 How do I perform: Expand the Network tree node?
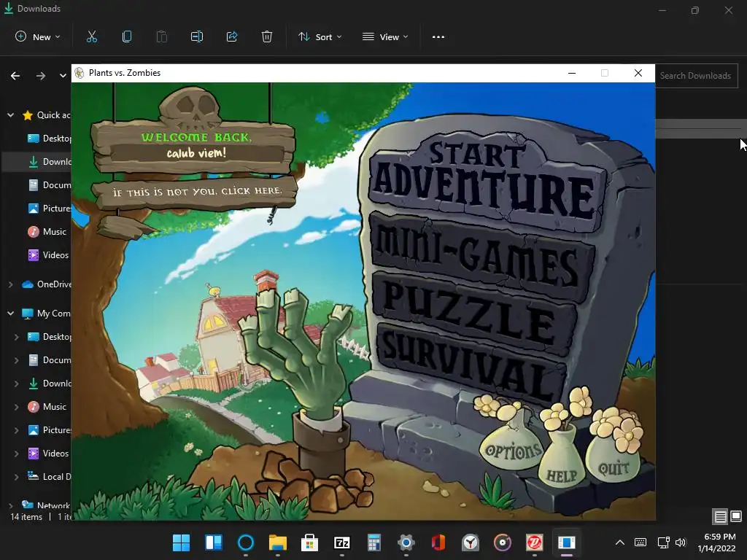click(10, 506)
